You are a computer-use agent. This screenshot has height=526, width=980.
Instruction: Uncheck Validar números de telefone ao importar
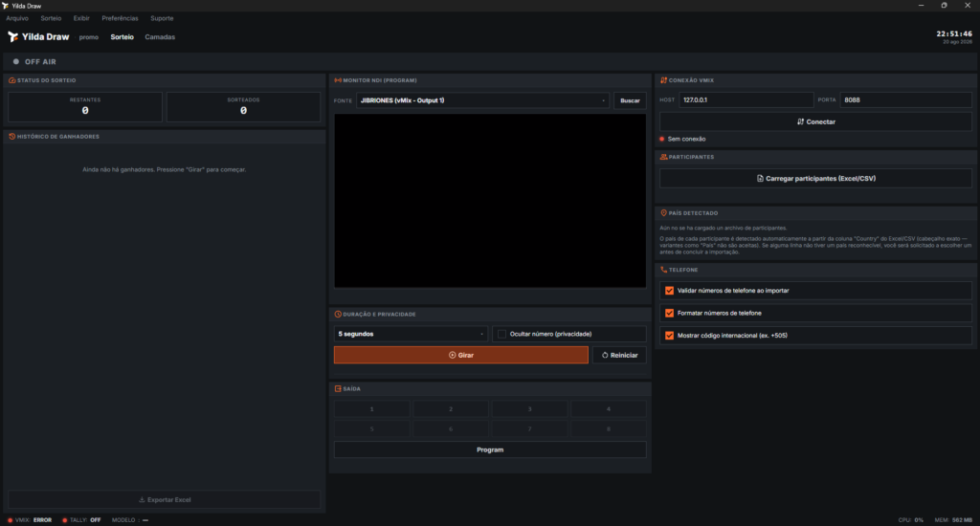tap(669, 291)
